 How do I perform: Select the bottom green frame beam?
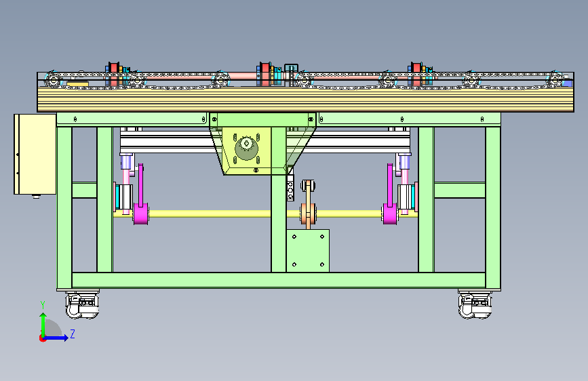tap(279, 280)
